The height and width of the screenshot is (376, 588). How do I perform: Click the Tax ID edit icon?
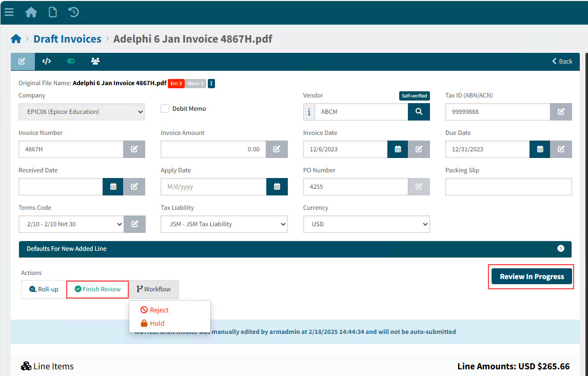pyautogui.click(x=561, y=112)
